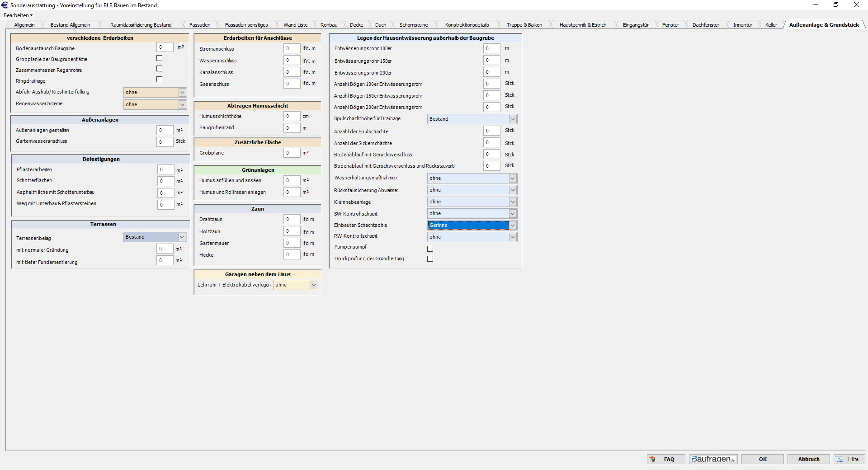Click the application icon in title bar
This screenshot has width=868, height=470.
tap(5, 5)
